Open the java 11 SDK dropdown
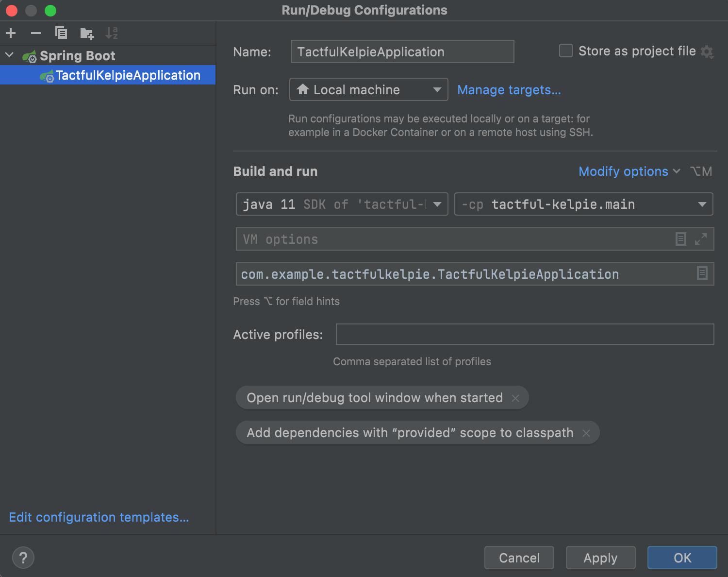The image size is (728, 577). (x=342, y=204)
